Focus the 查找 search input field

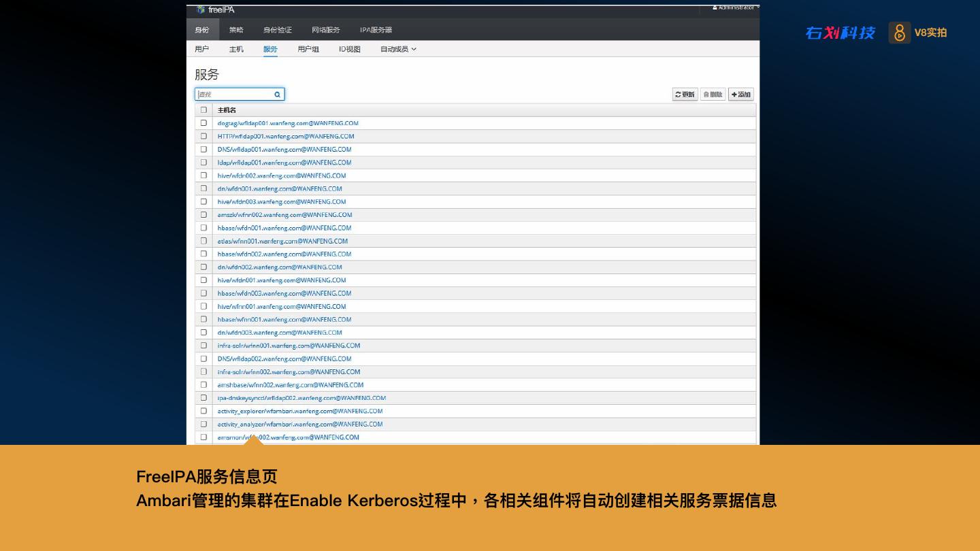tap(240, 95)
